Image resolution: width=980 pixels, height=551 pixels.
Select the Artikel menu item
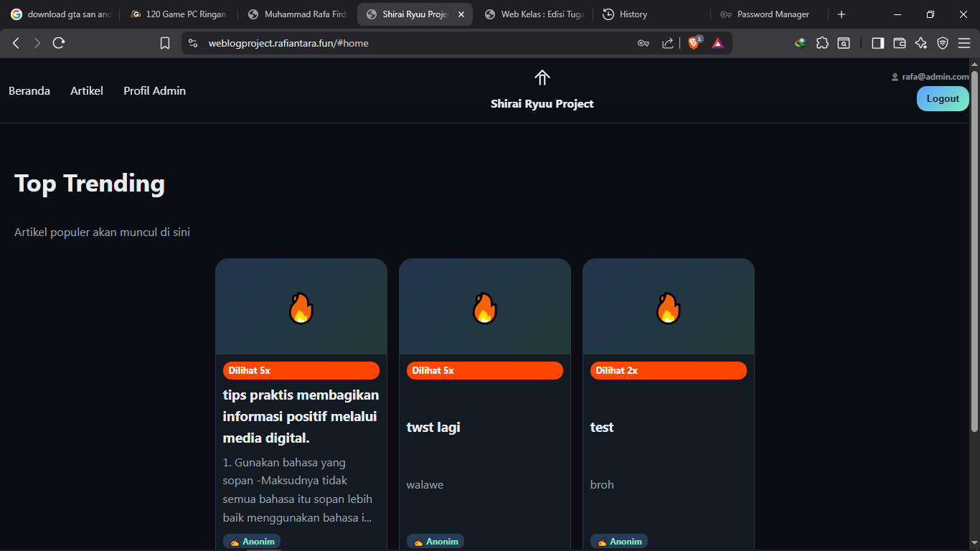point(86,90)
